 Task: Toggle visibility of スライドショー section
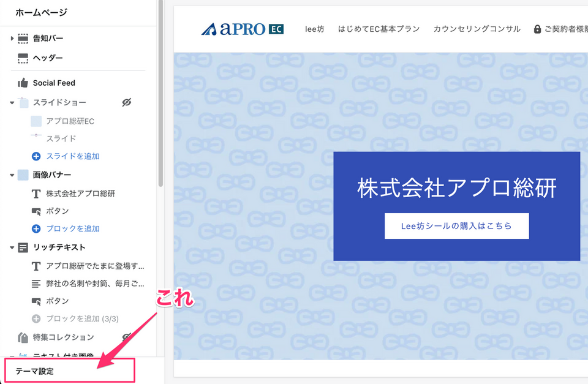pos(127,102)
